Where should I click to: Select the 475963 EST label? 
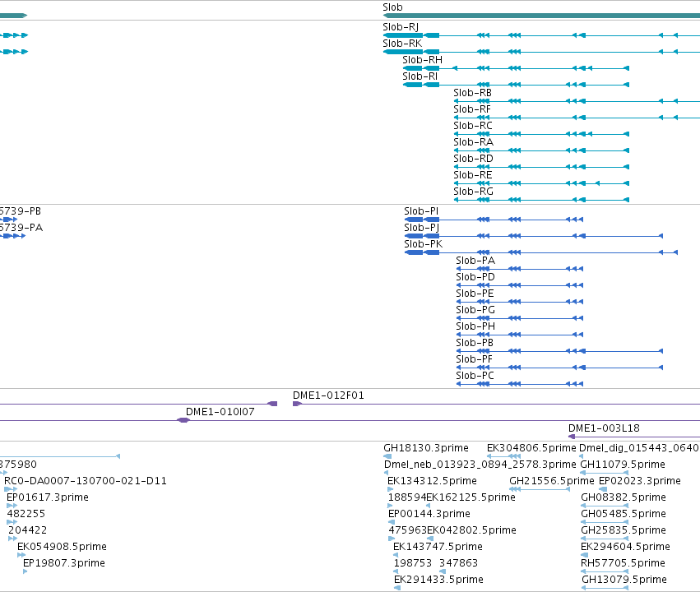[408, 531]
